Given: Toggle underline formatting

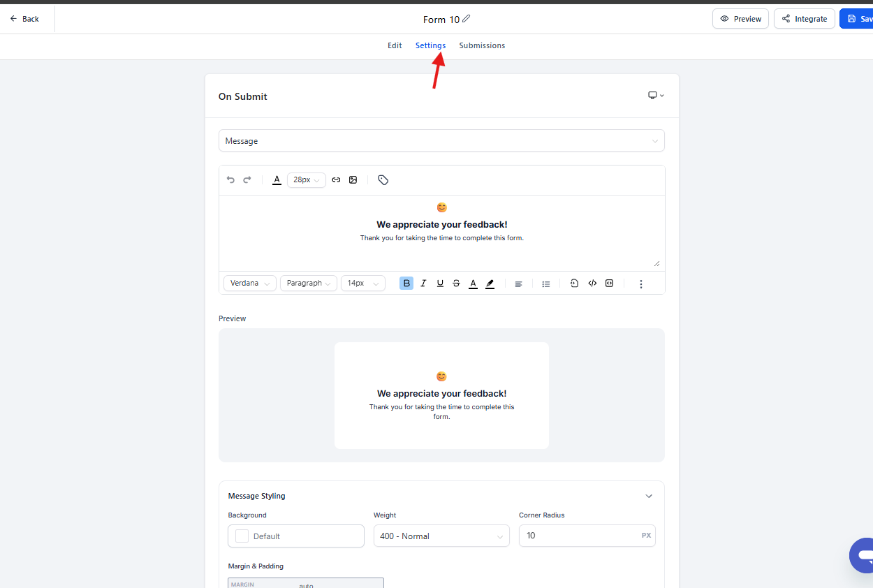Looking at the screenshot, I should coord(440,284).
